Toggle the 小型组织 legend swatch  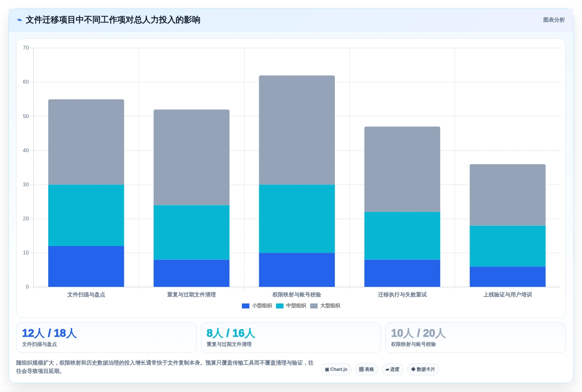[x=245, y=306]
